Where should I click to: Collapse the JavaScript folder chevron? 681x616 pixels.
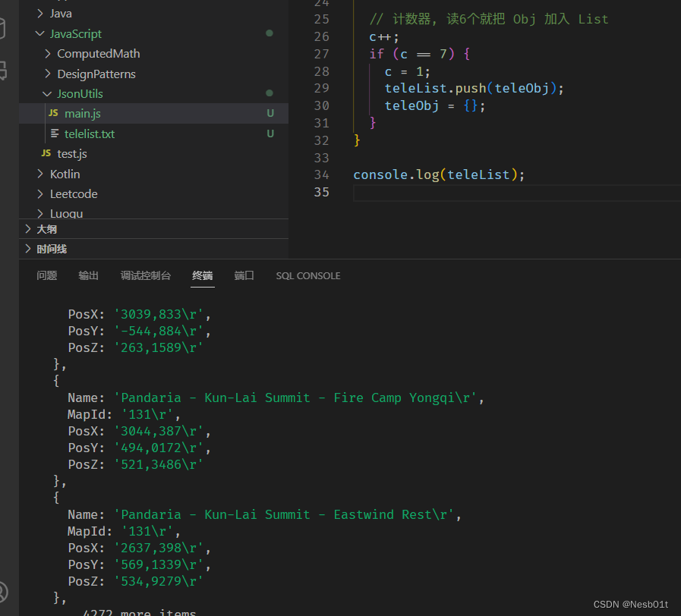[x=40, y=33]
